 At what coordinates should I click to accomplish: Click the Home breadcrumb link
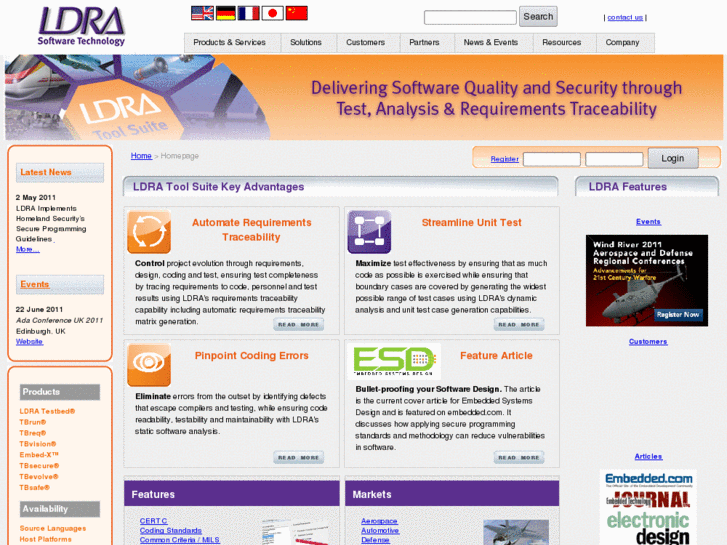(141, 156)
